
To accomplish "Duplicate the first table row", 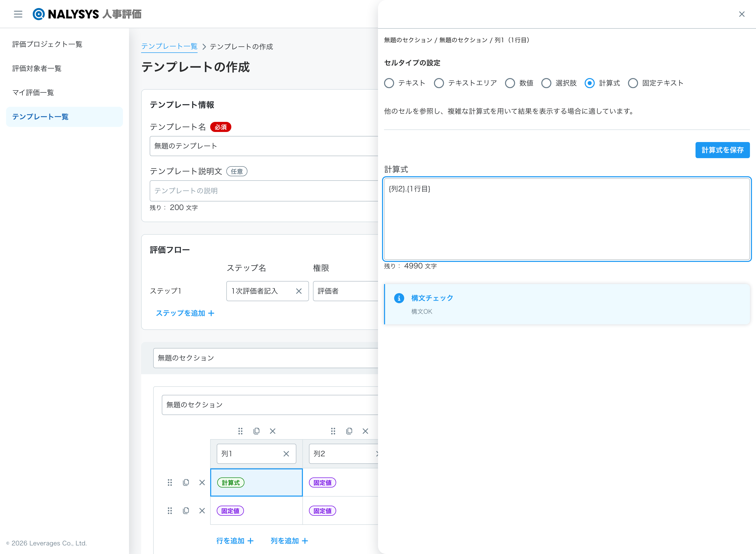I will pyautogui.click(x=186, y=482).
